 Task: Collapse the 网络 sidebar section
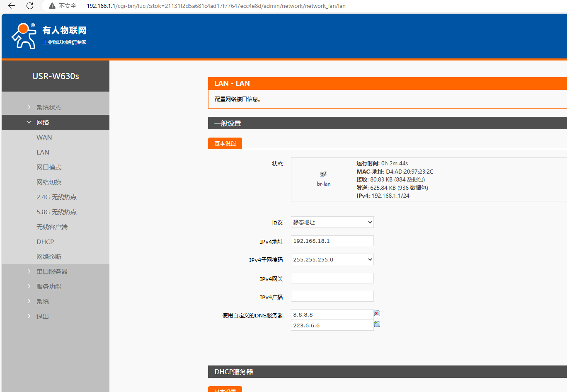point(43,122)
